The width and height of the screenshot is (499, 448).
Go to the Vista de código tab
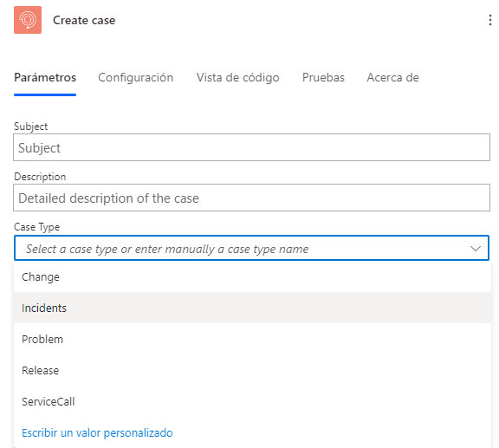coord(237,78)
